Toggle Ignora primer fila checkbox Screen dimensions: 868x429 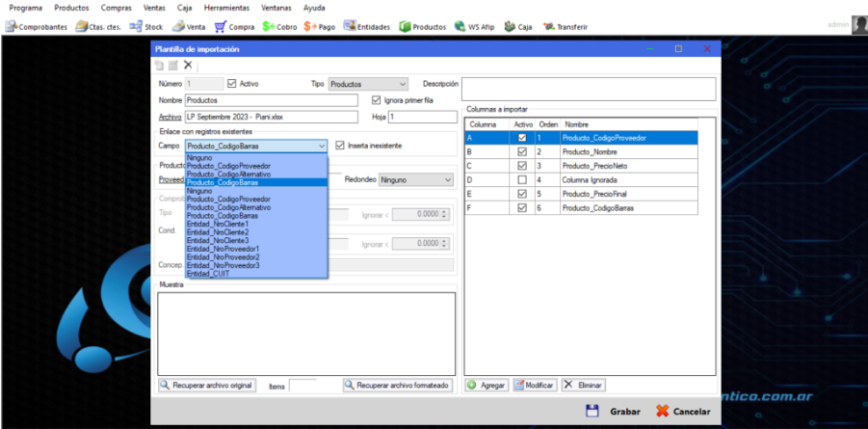pos(377,100)
